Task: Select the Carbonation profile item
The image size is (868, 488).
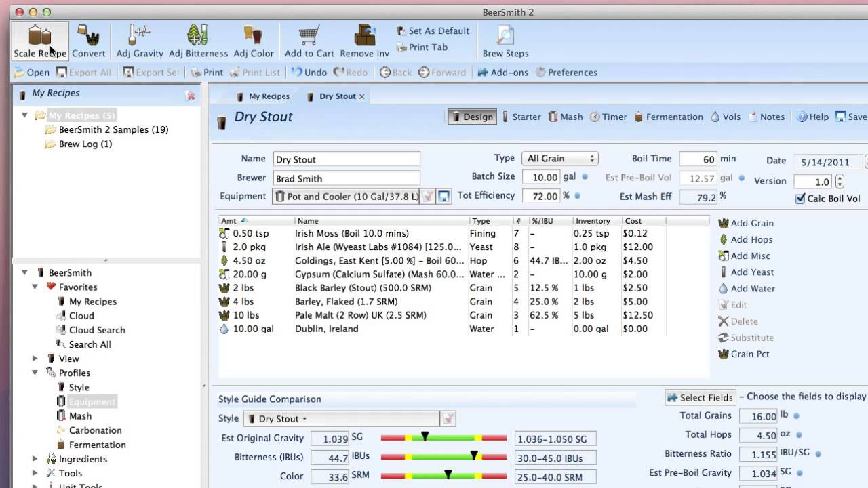Action: pos(89,430)
